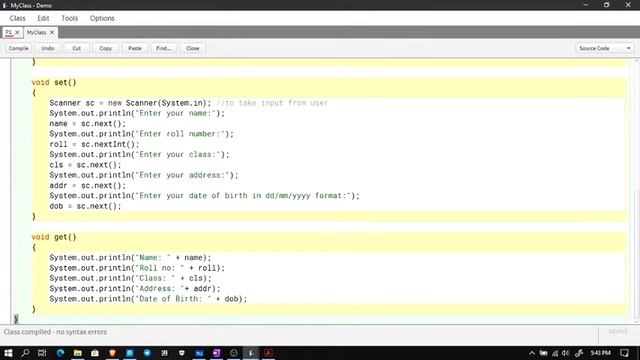Click the 'saved' status indicator
640x360 pixels.
click(618, 331)
